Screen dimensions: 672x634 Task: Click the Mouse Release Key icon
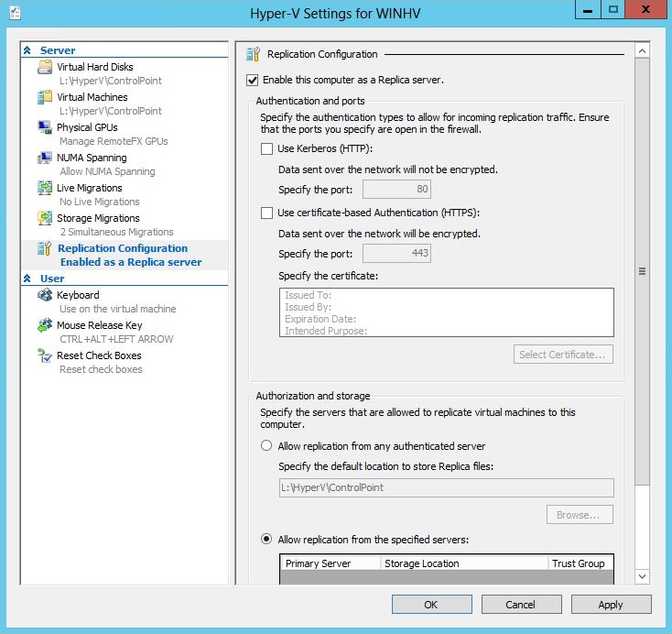click(45, 325)
